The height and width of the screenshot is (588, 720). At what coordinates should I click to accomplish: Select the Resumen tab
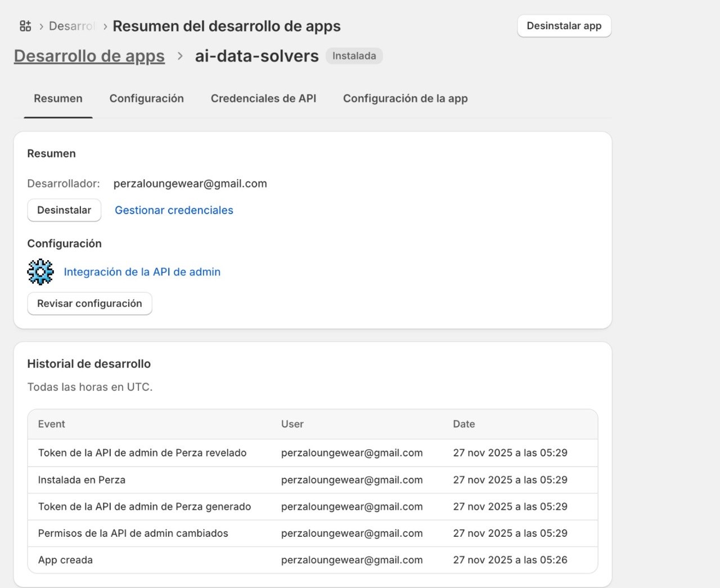[x=58, y=98]
